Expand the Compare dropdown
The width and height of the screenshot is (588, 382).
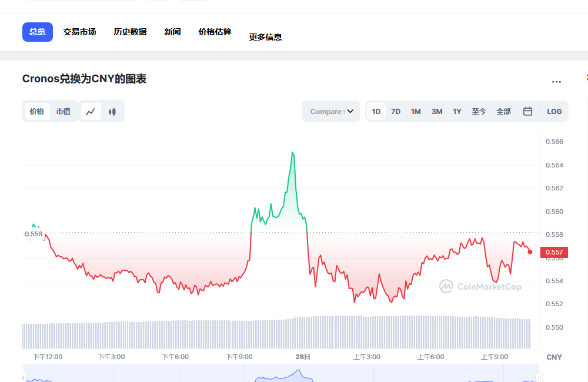(x=331, y=111)
